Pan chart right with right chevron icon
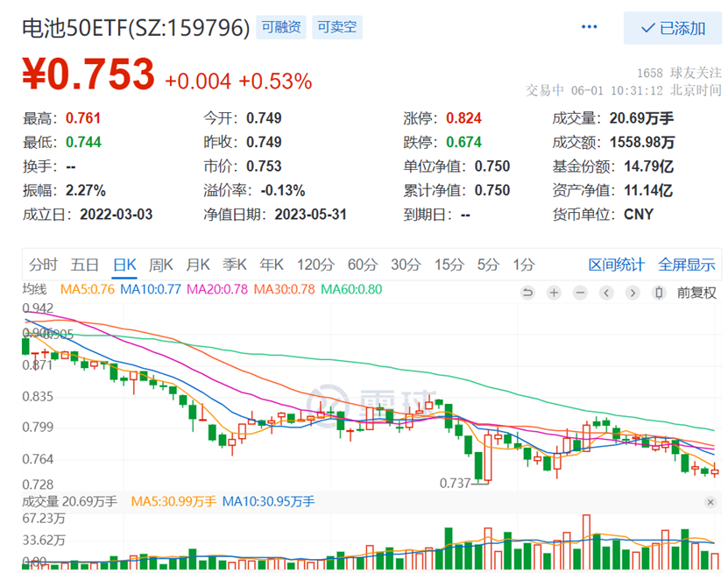 click(633, 293)
